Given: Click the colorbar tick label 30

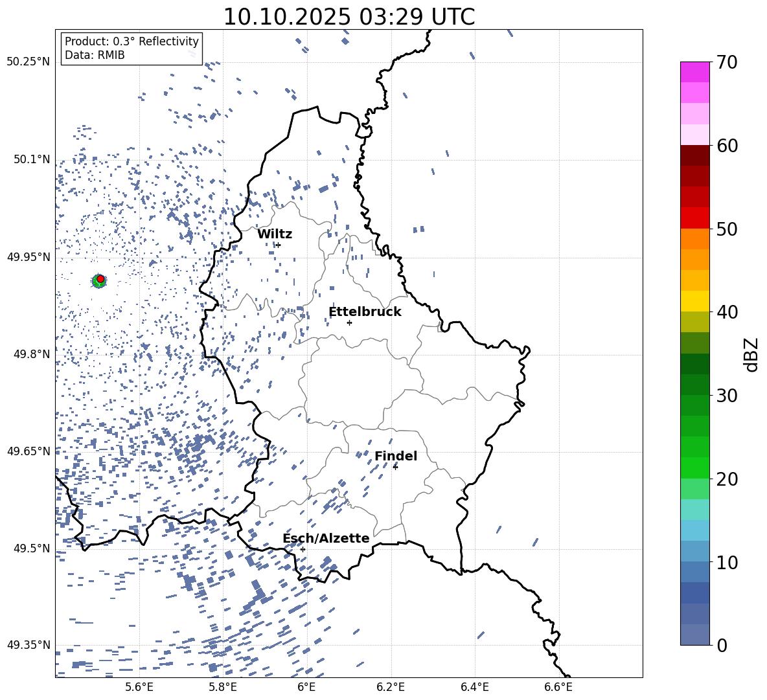Looking at the screenshot, I should 727,396.
